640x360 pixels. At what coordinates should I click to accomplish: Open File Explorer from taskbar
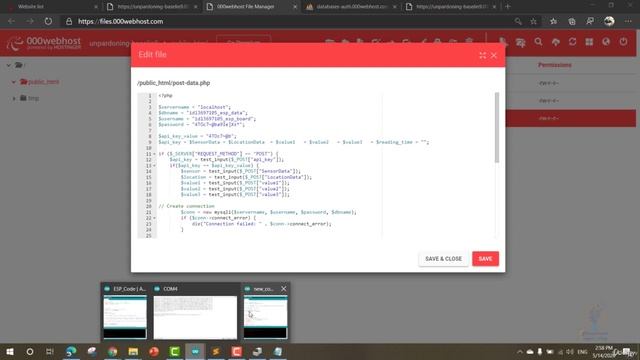point(133,351)
